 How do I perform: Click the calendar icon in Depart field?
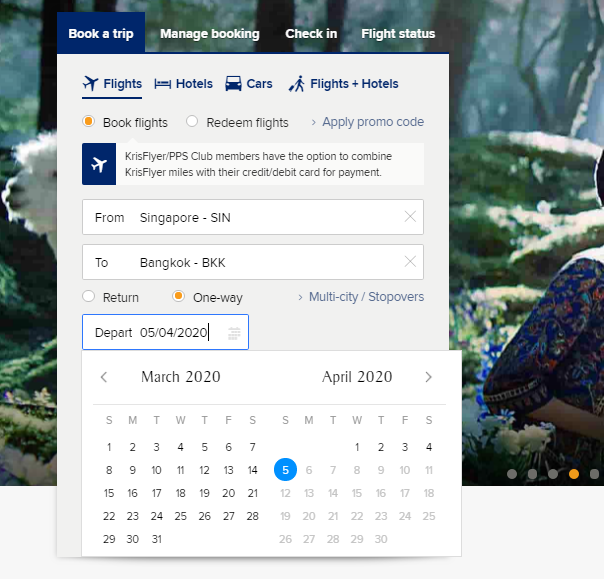[x=234, y=333]
